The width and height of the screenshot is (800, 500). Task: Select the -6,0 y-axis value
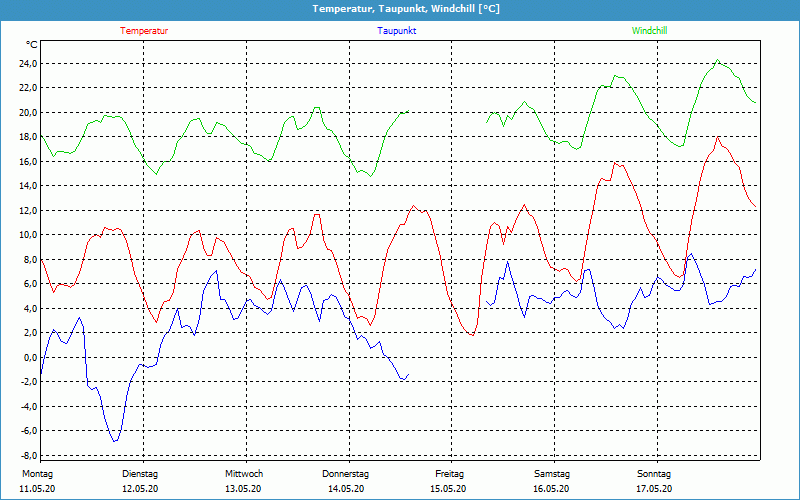click(29, 431)
